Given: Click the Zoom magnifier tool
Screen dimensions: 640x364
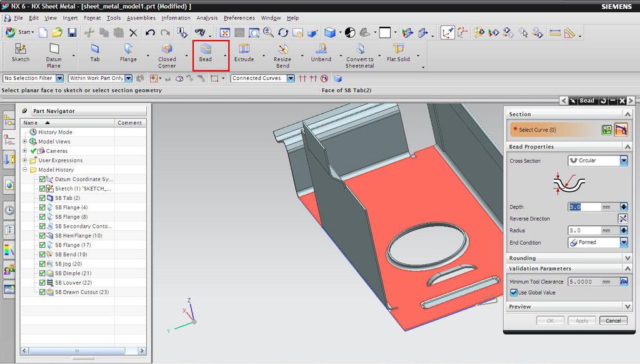Looking at the screenshot, I should [x=268, y=32].
